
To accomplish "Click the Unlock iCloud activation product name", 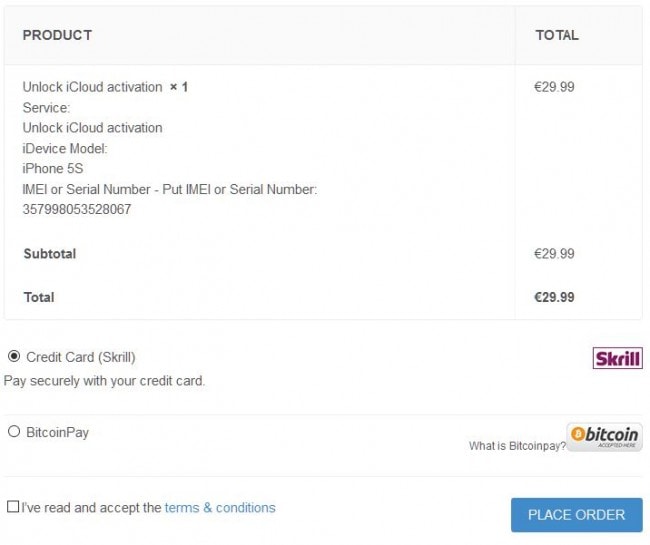I will click(x=92, y=87).
